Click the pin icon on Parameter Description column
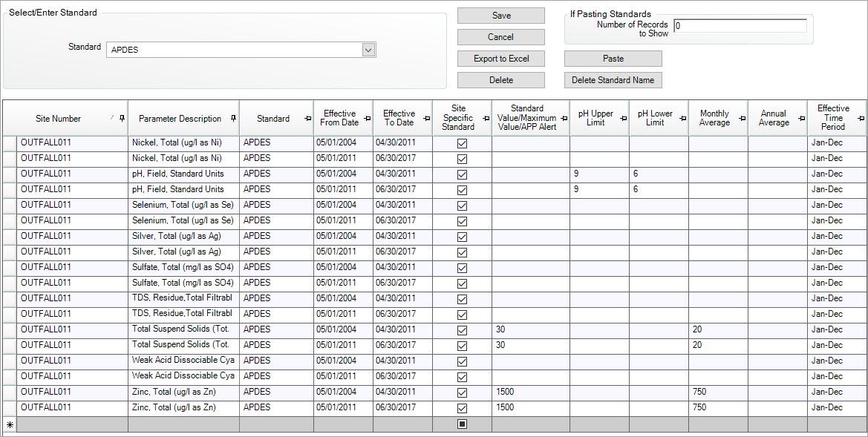Screen dimensions: 868x437 233,119
